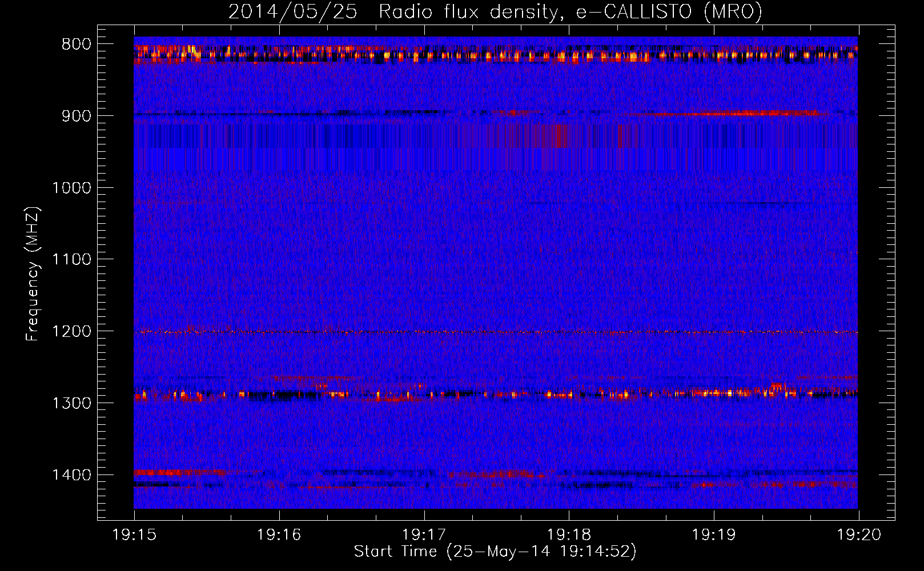
Task: Click the 900 frequency tick label
Action: point(76,116)
